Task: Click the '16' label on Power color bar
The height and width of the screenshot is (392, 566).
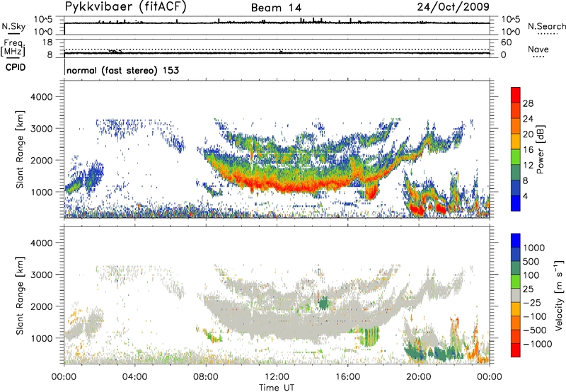Action: pos(528,150)
